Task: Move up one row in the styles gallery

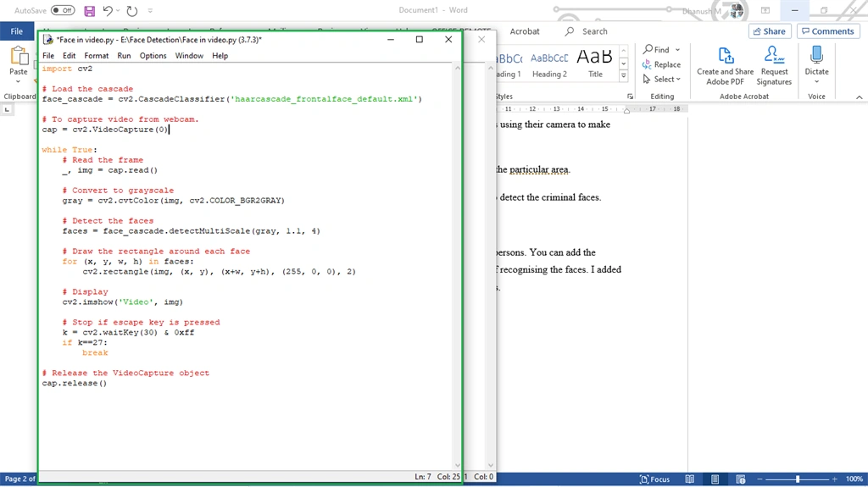Action: click(624, 50)
